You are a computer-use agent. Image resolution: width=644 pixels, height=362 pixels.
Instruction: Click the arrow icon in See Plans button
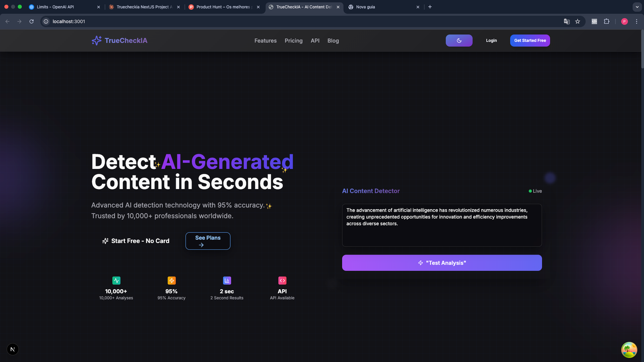(x=201, y=245)
